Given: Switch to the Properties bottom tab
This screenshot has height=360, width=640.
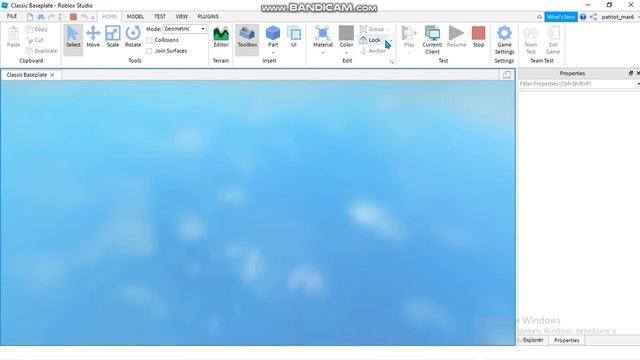Looking at the screenshot, I should [567, 340].
